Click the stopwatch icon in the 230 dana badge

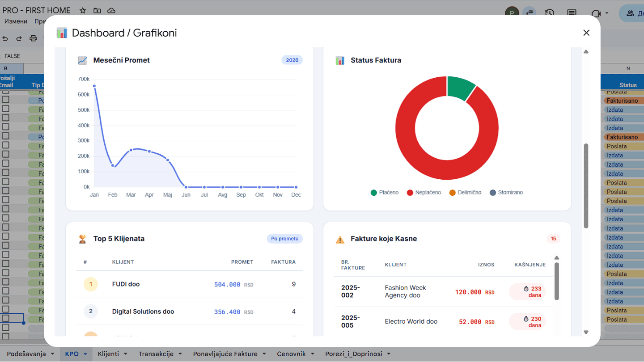point(526,319)
